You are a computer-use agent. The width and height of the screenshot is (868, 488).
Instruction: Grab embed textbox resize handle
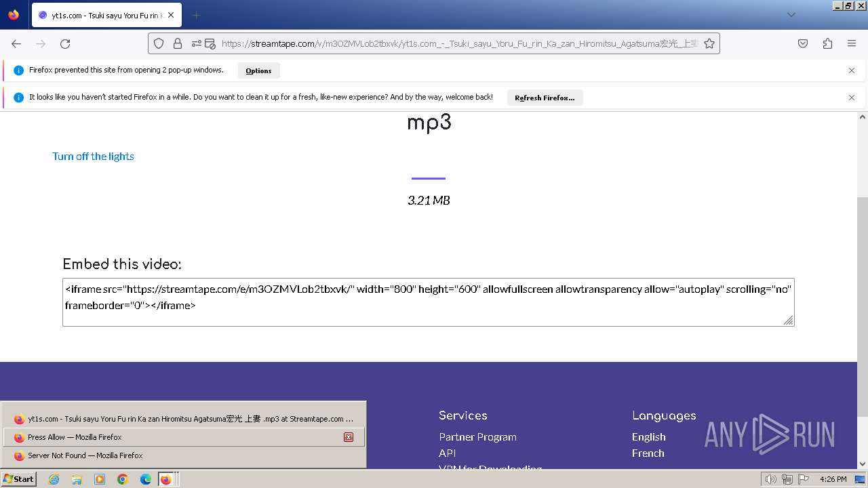789,321
